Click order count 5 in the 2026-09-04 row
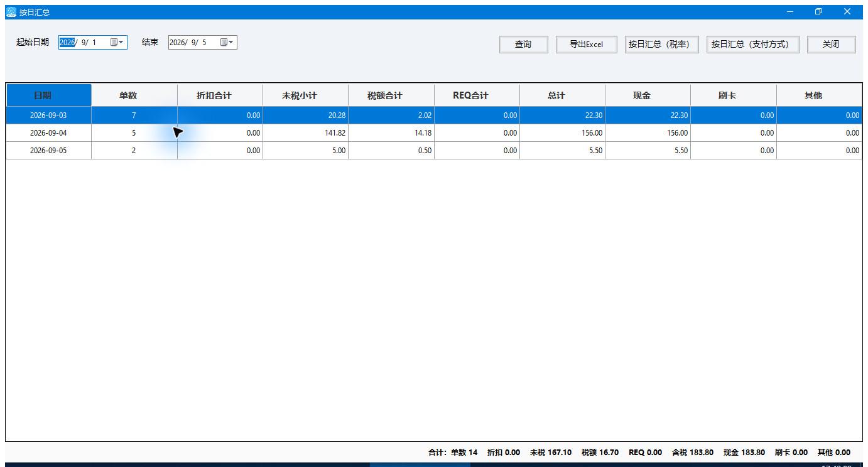The image size is (868, 467). click(134, 133)
